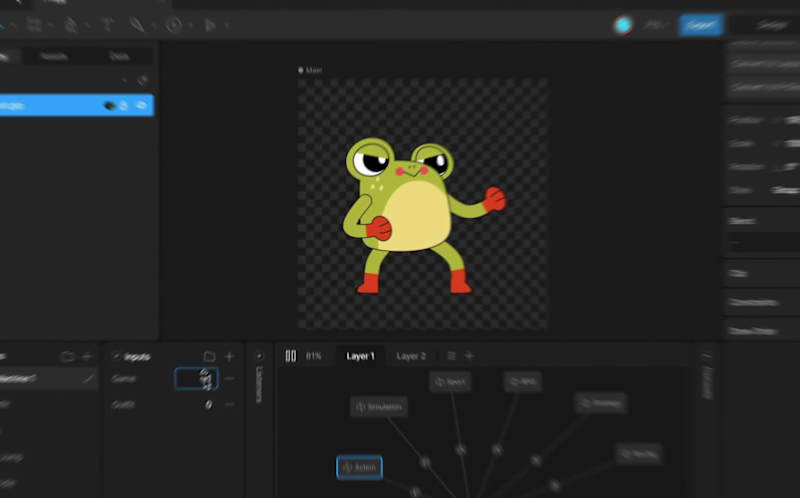Select the pen tool in top toolbar
The width and height of the screenshot is (800, 498).
(x=137, y=24)
